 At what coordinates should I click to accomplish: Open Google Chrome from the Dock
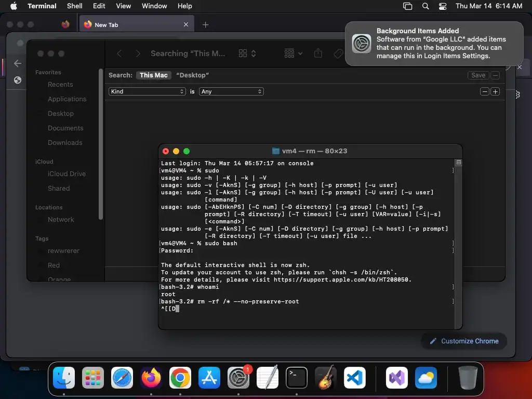(x=180, y=378)
